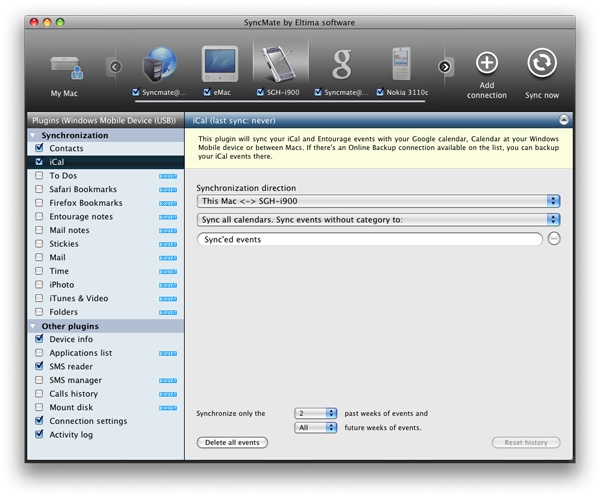
Task: Open the Sync all calendars dropdown
Action: (378, 219)
